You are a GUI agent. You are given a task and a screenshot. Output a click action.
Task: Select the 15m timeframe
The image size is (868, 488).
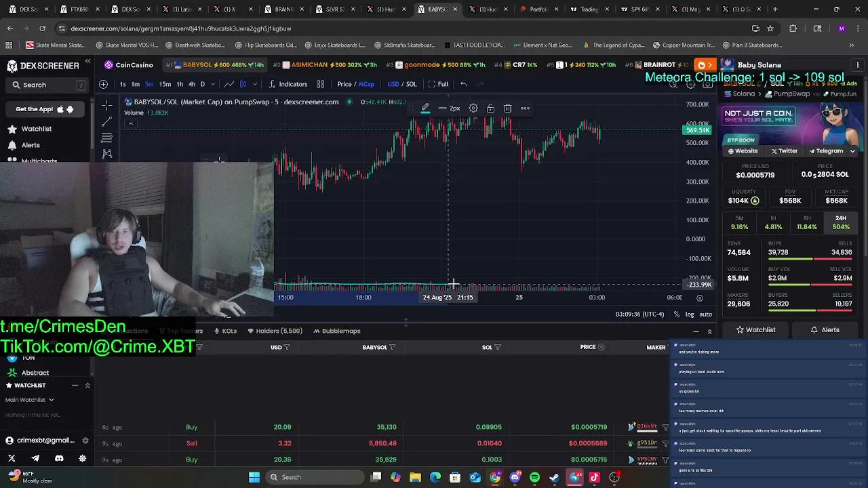click(x=165, y=84)
